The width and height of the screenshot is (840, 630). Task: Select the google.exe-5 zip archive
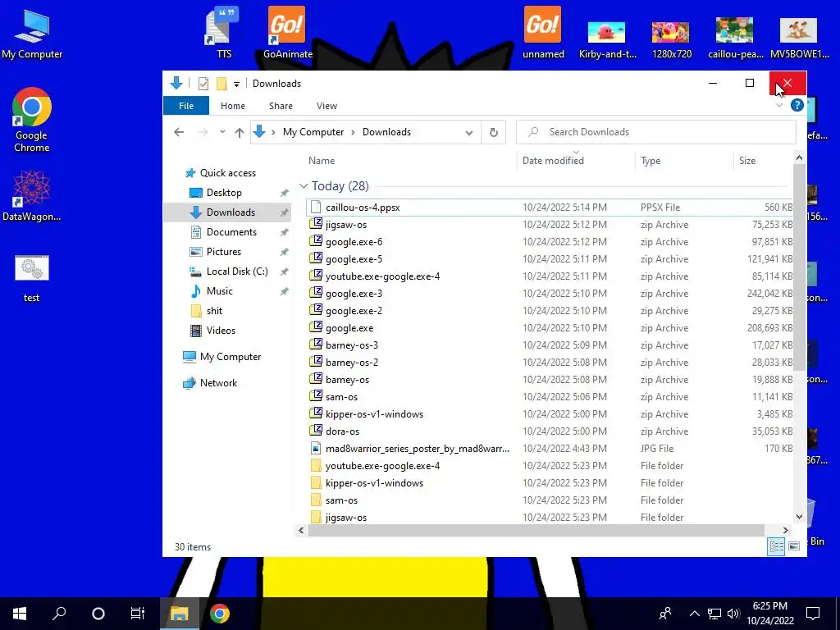pos(549,258)
